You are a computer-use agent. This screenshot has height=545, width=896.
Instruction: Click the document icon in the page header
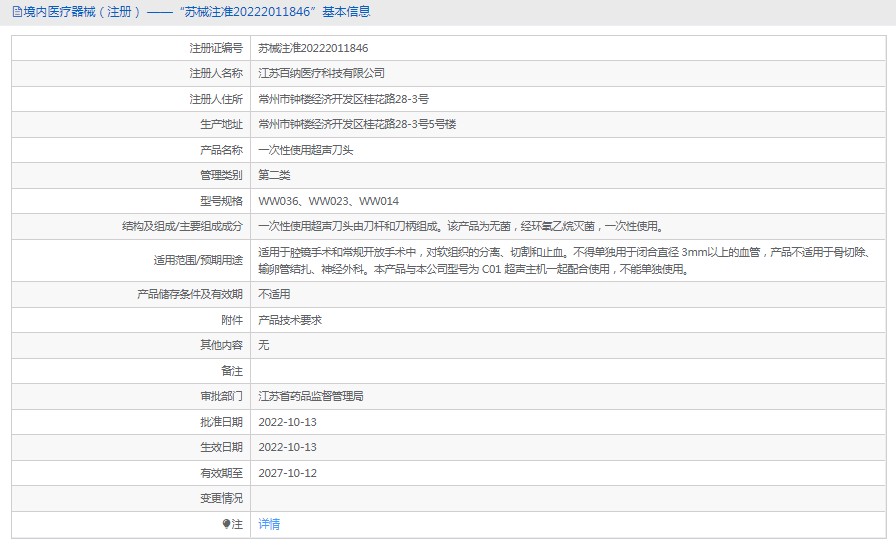17,12
